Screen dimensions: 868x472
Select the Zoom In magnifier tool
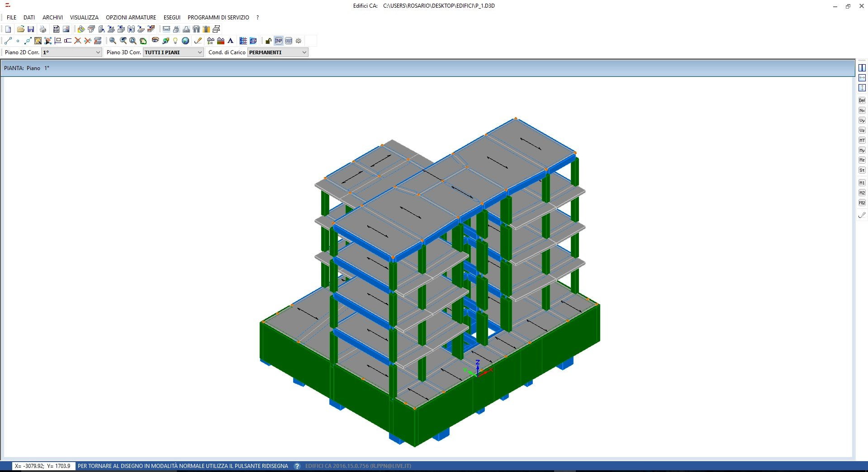(x=112, y=41)
